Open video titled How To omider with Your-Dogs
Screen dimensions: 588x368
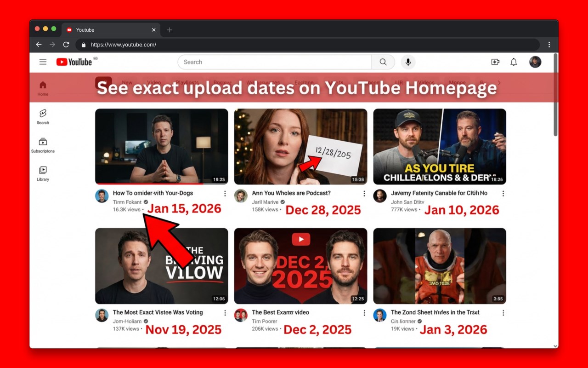(153, 193)
